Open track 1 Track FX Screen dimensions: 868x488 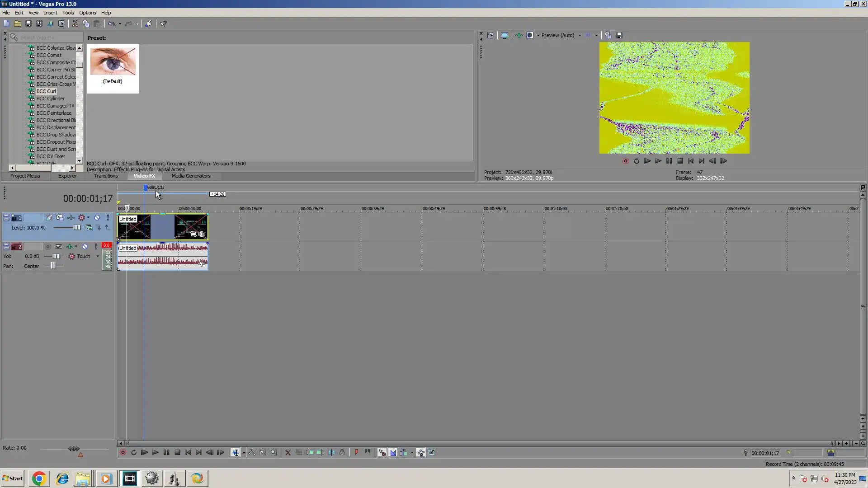[71, 218]
